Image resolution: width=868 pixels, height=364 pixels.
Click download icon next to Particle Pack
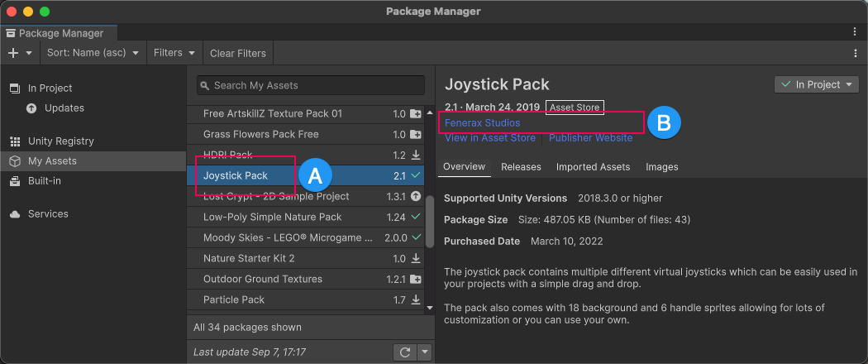[x=416, y=299]
